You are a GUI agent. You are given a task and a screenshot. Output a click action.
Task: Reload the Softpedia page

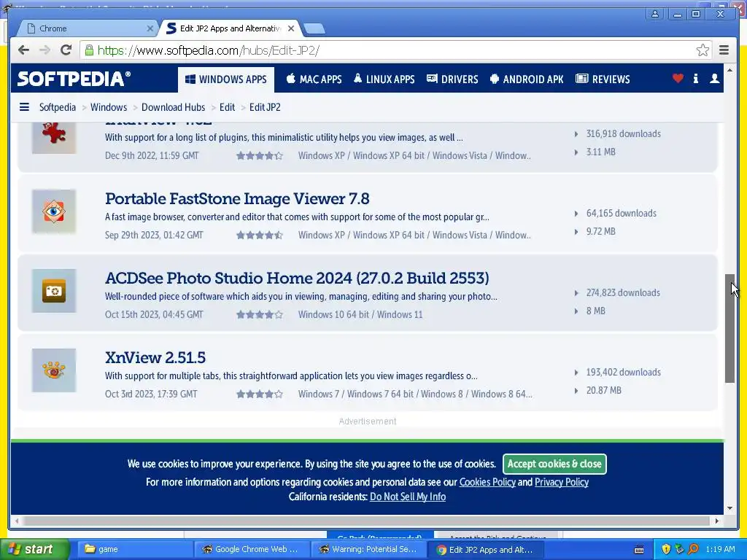click(66, 50)
